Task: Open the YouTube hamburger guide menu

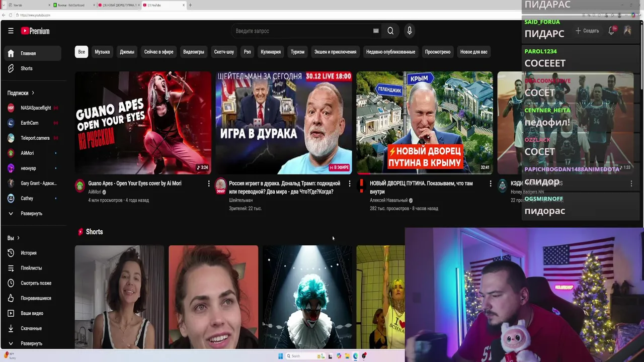Action: pyautogui.click(x=11, y=31)
